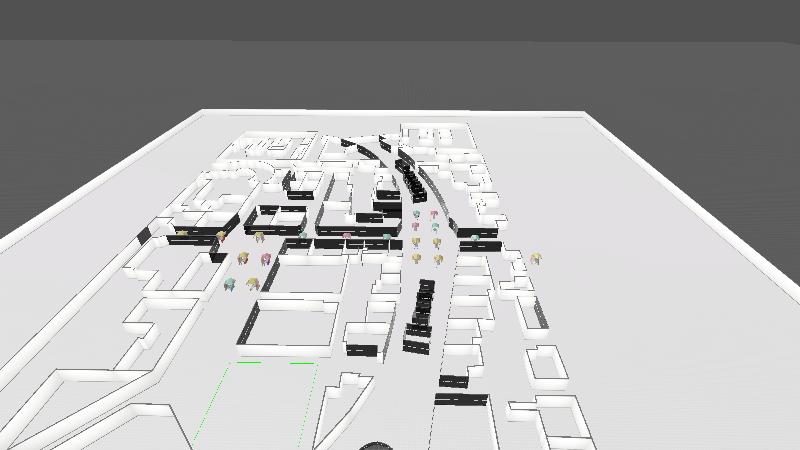Click the leftmost yellow pedestrian figure

pos(183,233)
